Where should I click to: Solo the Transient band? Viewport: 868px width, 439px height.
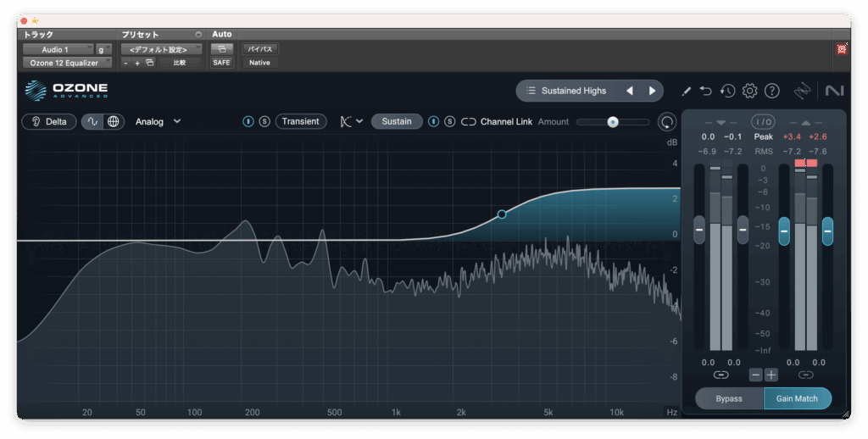point(264,121)
